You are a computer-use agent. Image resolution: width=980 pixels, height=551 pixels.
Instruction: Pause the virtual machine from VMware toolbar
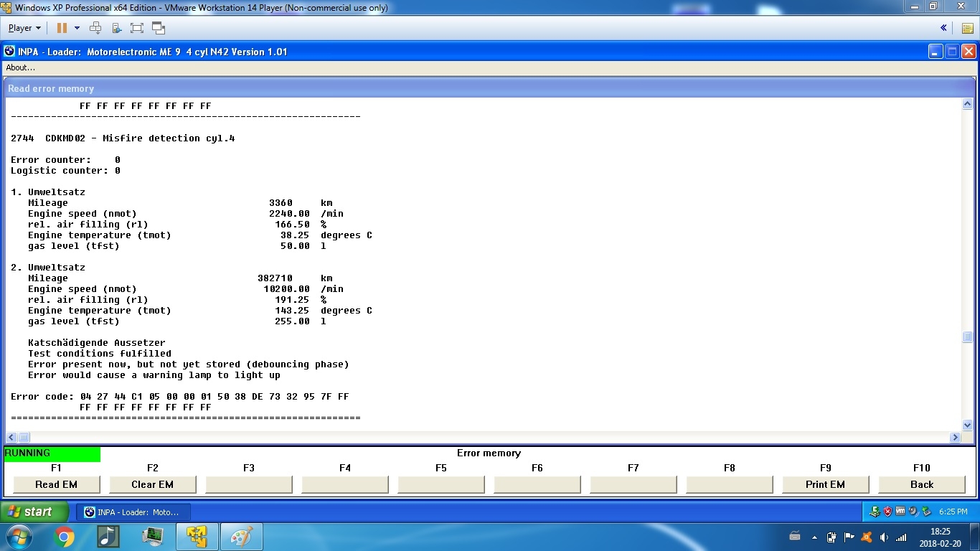click(x=62, y=28)
